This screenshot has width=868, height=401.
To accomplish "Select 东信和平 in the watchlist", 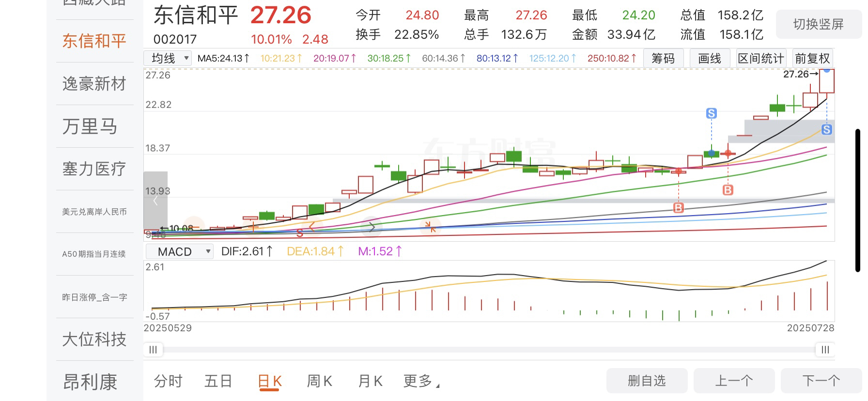I will point(94,41).
